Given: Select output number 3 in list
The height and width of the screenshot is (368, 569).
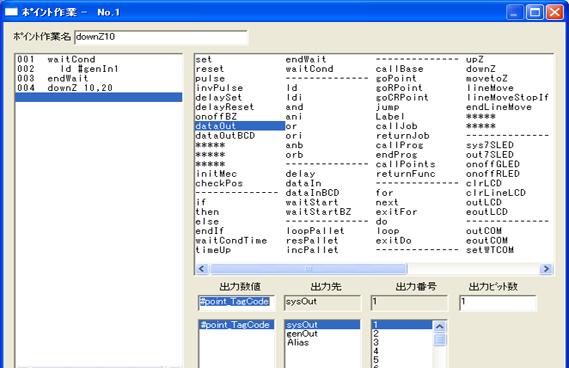Looking at the screenshot, I should [376, 342].
